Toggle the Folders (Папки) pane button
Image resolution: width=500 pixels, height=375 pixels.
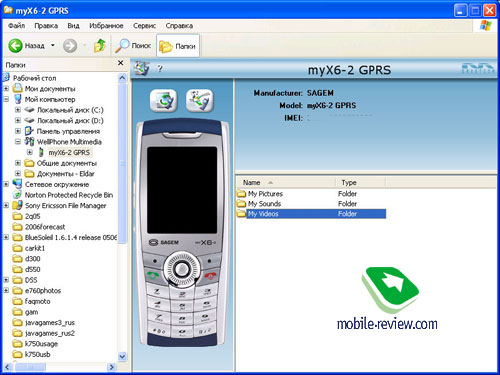pos(178,46)
